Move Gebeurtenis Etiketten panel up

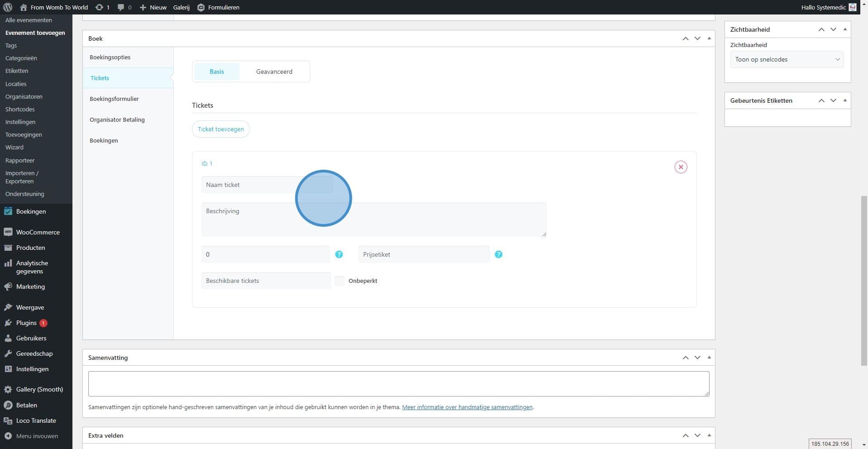coord(821,100)
